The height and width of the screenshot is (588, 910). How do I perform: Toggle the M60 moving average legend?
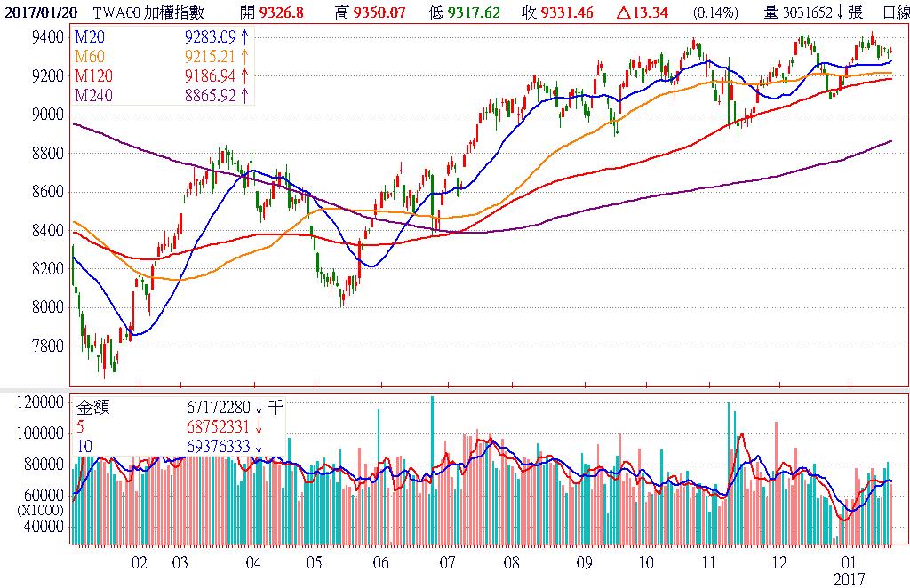pos(92,57)
